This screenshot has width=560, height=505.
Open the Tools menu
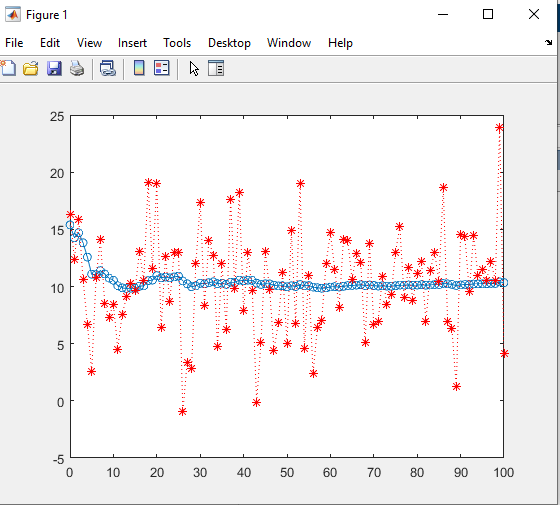point(177,43)
